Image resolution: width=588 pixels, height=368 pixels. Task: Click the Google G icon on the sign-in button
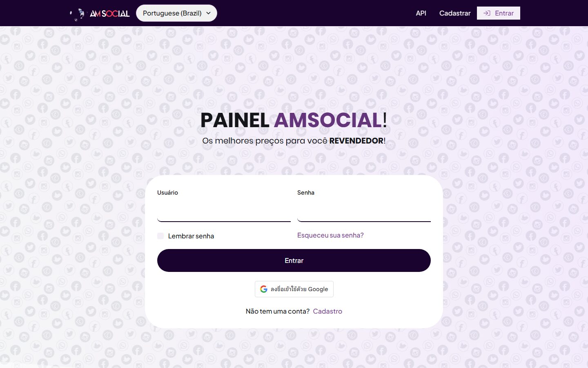[x=264, y=289]
